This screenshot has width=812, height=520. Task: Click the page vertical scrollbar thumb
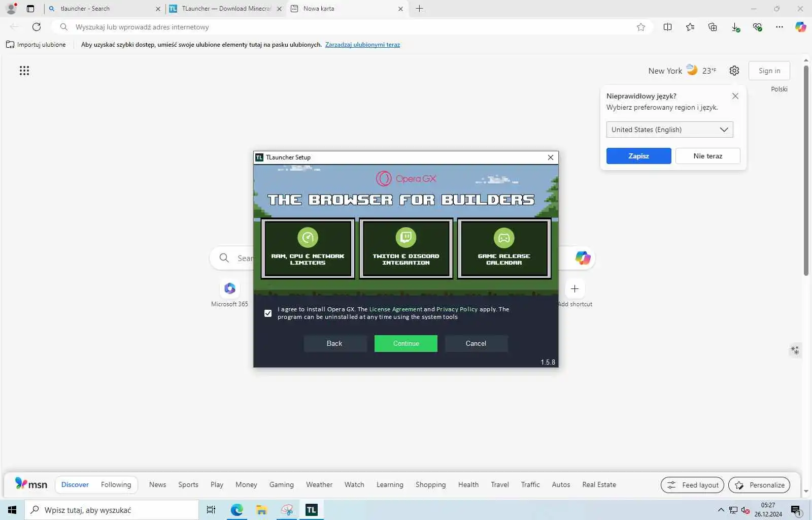[806, 170]
